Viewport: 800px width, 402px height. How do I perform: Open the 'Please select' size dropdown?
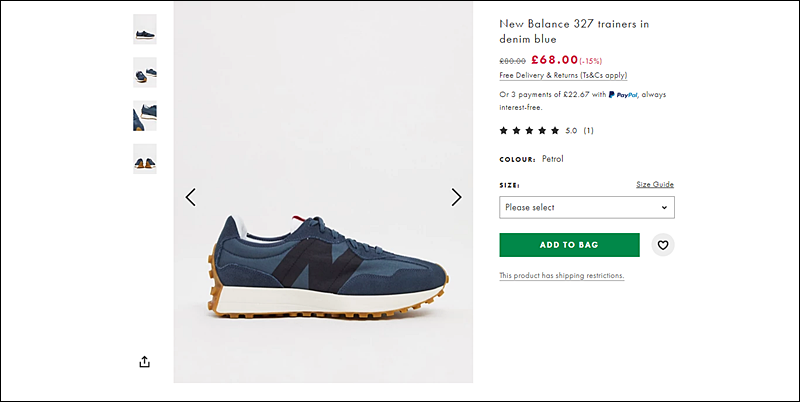[587, 207]
